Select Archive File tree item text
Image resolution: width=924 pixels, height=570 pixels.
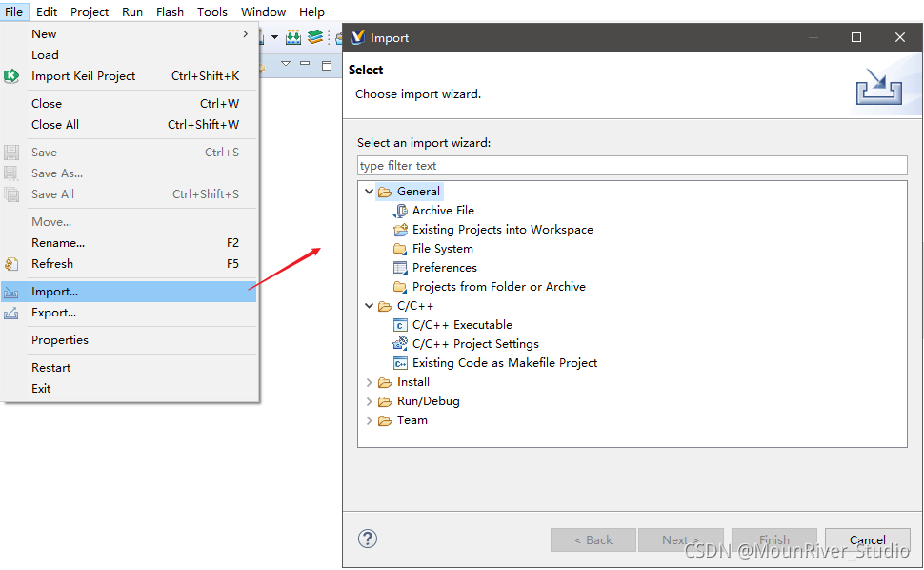pyautogui.click(x=443, y=211)
